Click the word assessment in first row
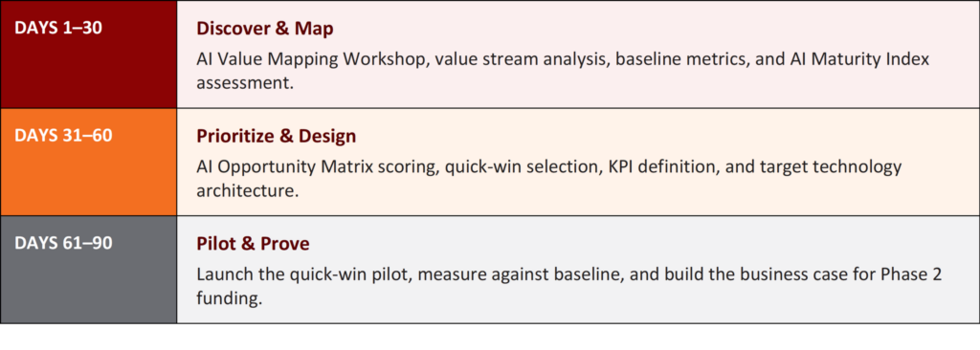The width and height of the screenshot is (980, 350). pyautogui.click(x=245, y=83)
